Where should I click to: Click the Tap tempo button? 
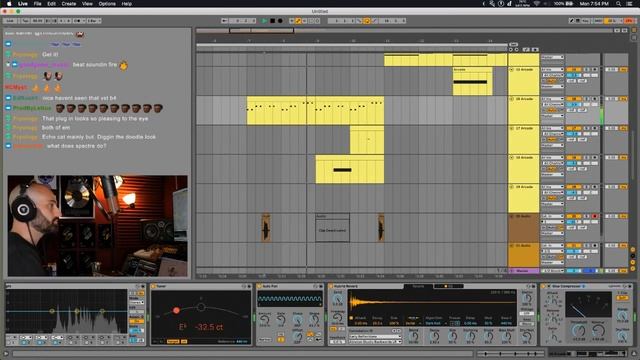25,20
